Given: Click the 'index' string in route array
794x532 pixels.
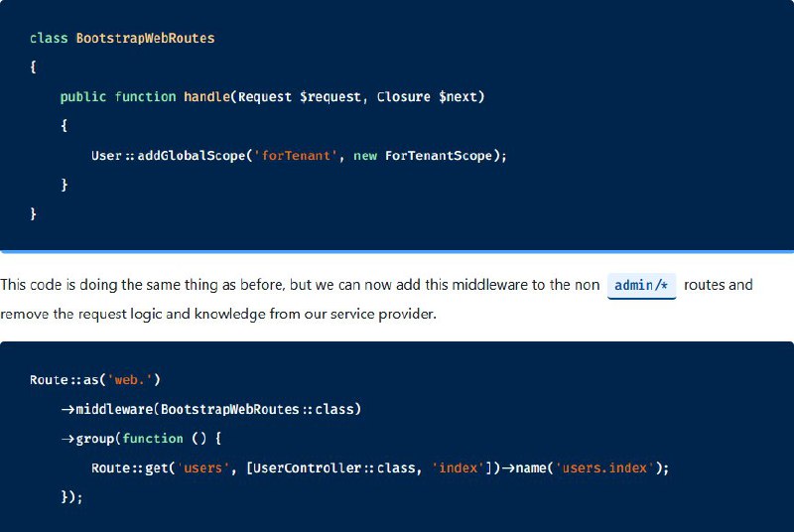Looking at the screenshot, I should click(459, 467).
